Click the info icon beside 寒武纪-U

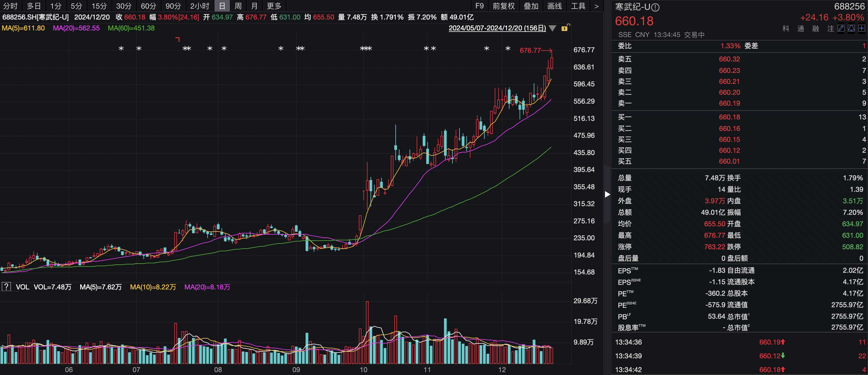[x=655, y=7]
